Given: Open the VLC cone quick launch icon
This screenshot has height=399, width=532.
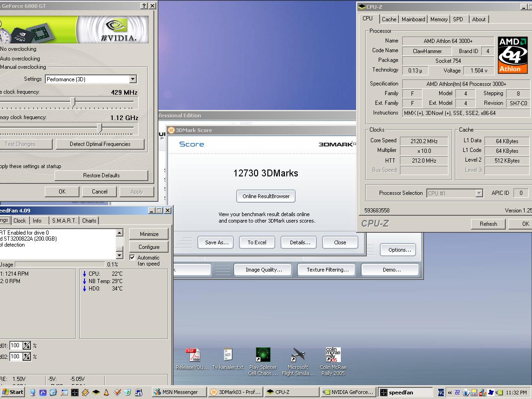Looking at the screenshot, I should (x=107, y=392).
